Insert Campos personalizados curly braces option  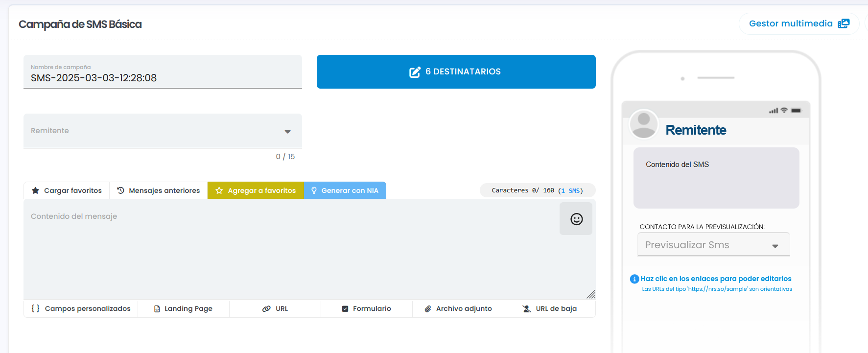pos(81,309)
